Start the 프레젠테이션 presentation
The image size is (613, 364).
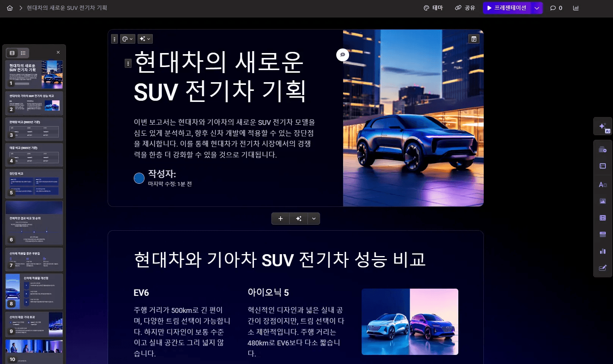(x=507, y=8)
